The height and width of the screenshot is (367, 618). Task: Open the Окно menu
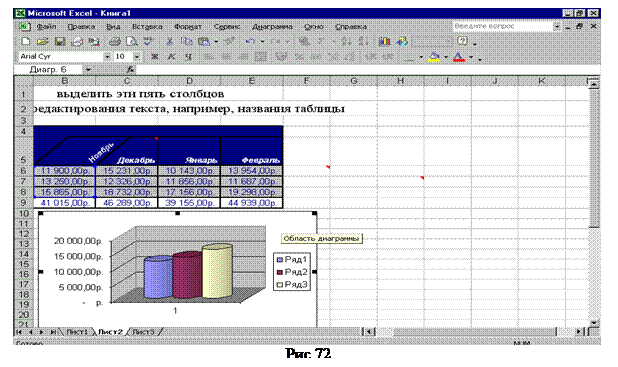pos(314,27)
